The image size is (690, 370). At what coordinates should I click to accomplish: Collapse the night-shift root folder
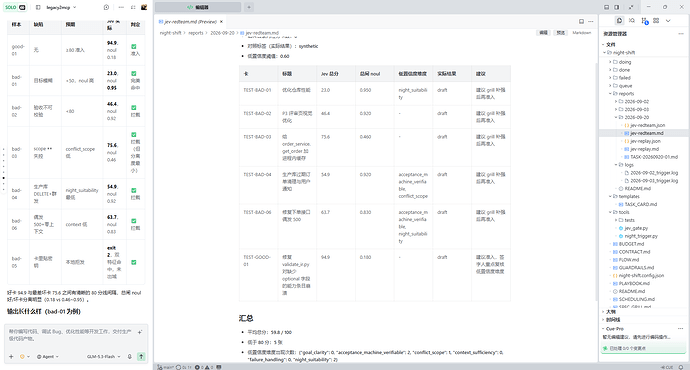point(642,52)
